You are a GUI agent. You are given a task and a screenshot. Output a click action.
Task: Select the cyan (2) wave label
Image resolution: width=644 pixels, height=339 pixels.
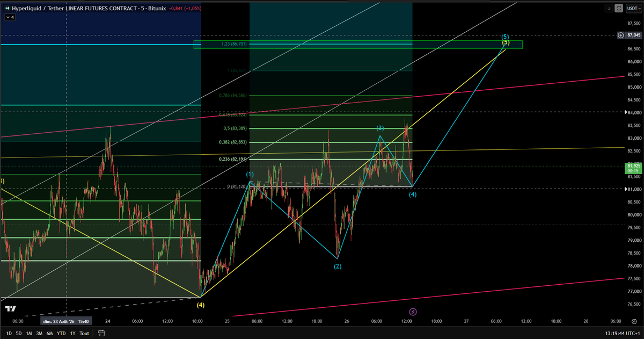tap(337, 266)
